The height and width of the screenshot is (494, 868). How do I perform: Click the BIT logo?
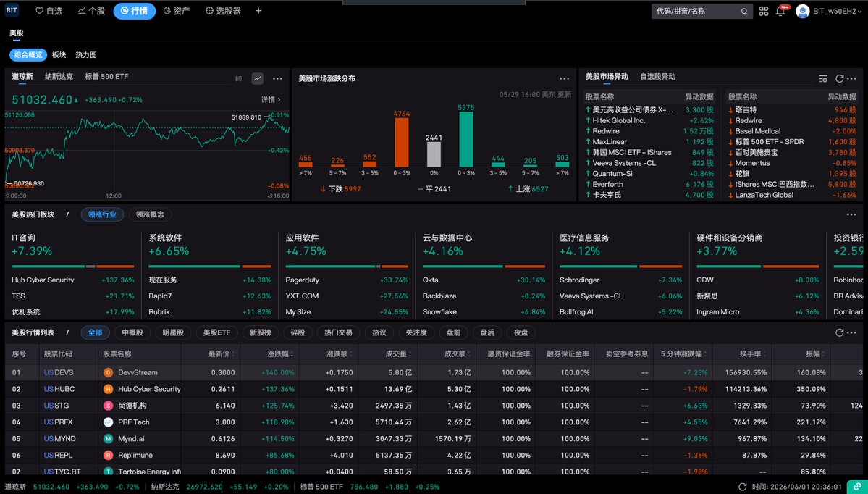[x=12, y=10]
